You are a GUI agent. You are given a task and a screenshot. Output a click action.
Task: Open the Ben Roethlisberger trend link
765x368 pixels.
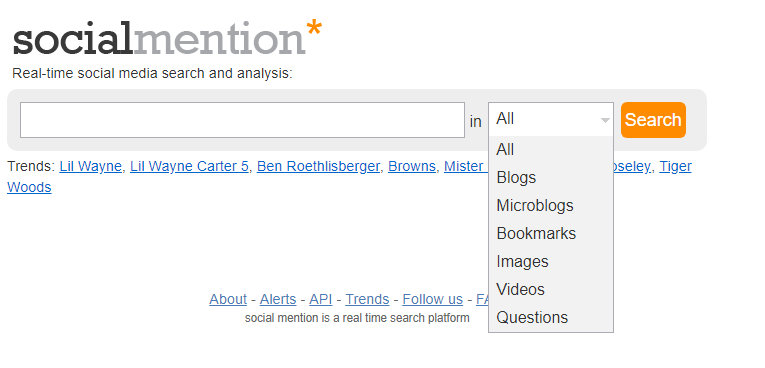(318, 166)
